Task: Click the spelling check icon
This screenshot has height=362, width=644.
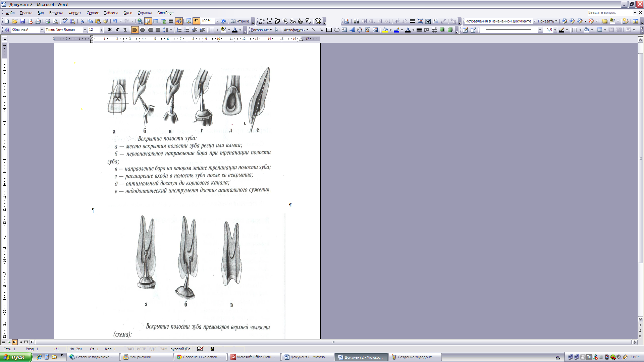Action: click(65, 21)
